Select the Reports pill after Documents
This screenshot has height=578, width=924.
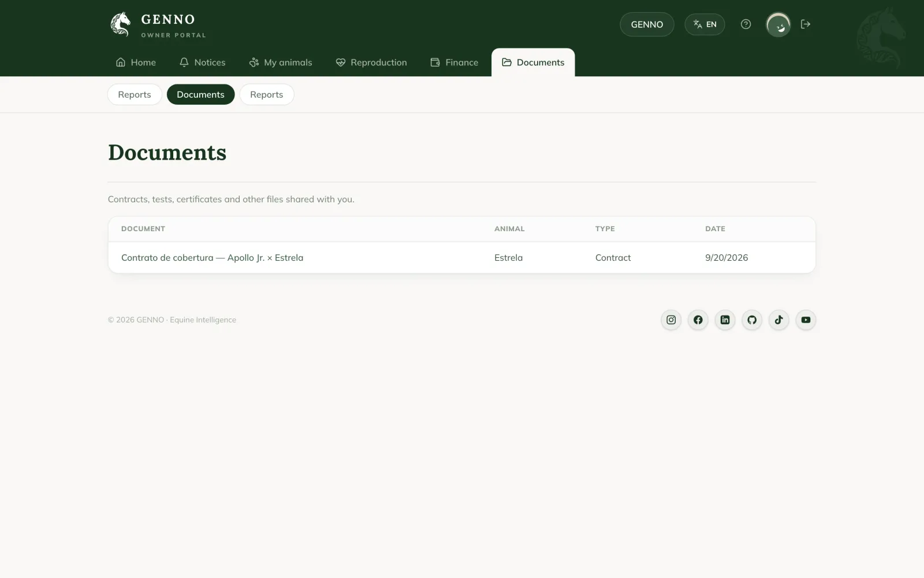pos(267,94)
